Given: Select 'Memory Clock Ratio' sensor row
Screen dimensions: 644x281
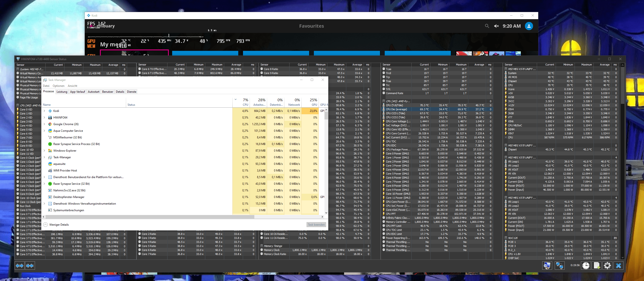Looking at the screenshot, I should click(315, 254).
